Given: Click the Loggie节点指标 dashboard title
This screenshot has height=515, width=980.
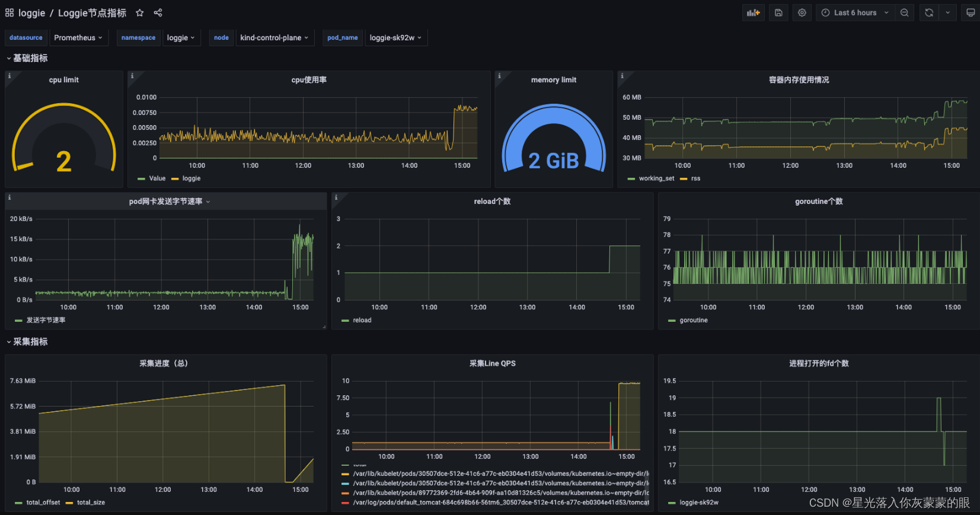Looking at the screenshot, I should pos(92,13).
